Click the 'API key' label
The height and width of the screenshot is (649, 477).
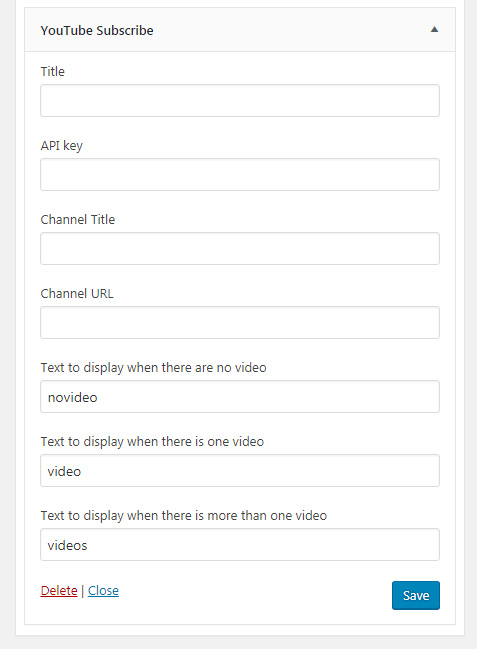click(x=62, y=146)
